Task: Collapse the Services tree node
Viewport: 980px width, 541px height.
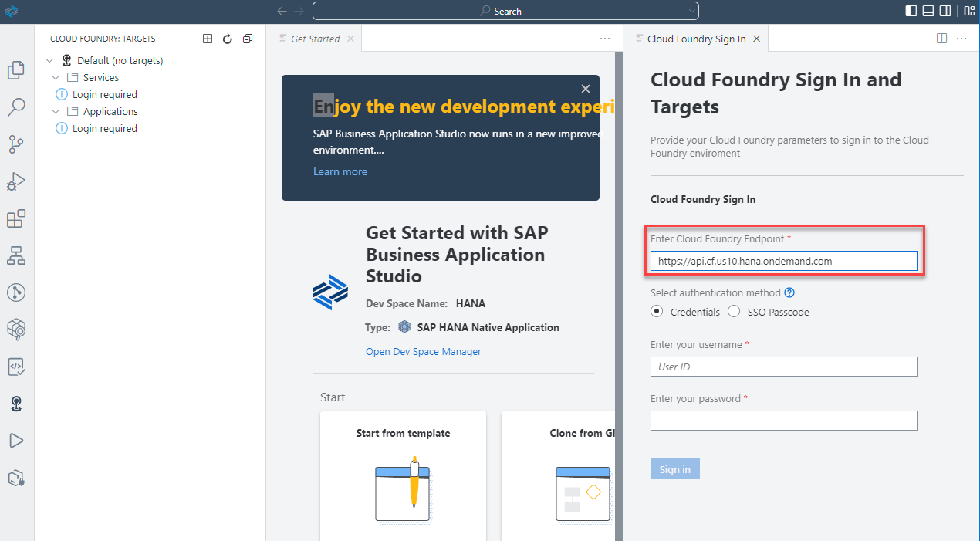Action: click(55, 76)
